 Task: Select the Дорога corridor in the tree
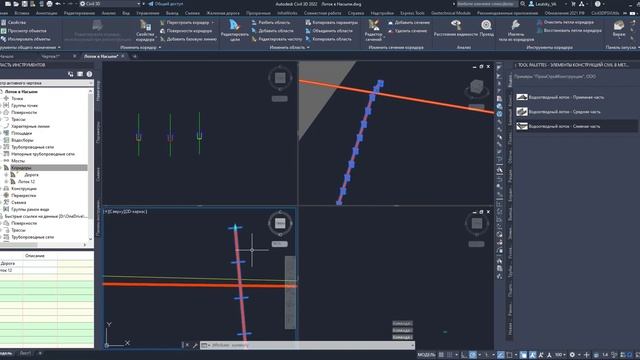click(x=31, y=175)
